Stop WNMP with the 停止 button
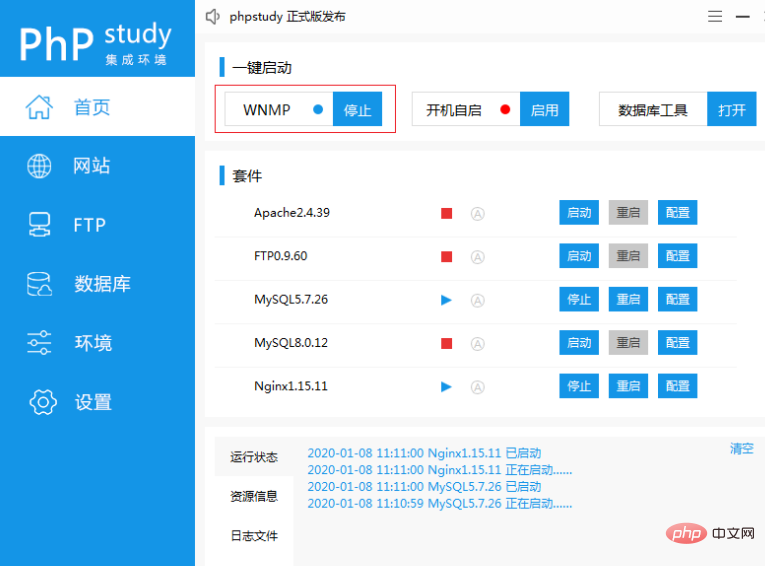The image size is (765, 566). point(357,109)
